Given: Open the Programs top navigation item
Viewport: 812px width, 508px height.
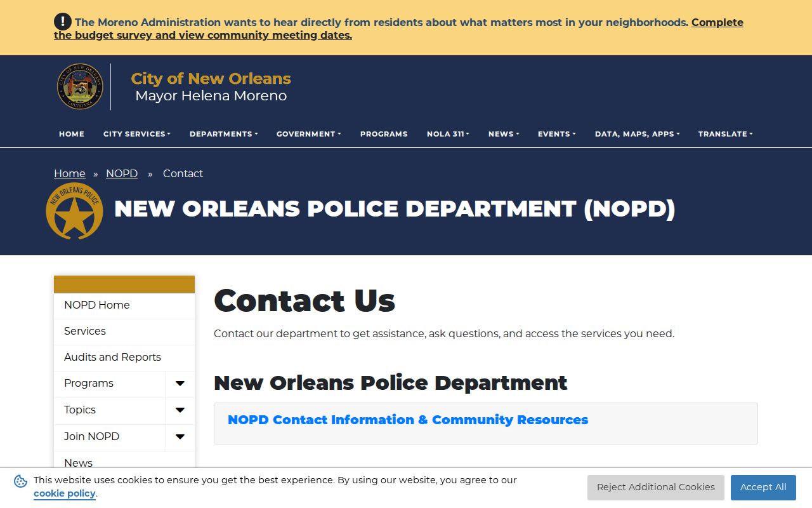Looking at the screenshot, I should 384,134.
